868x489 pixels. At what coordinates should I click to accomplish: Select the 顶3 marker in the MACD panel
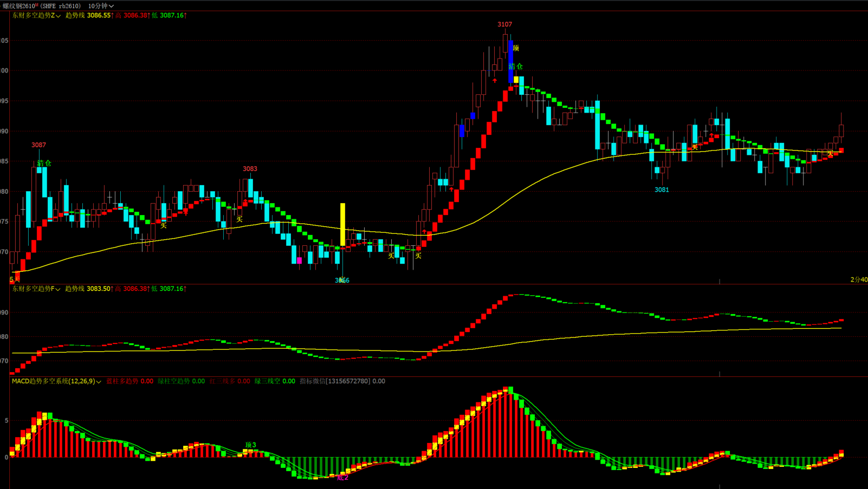[250, 445]
